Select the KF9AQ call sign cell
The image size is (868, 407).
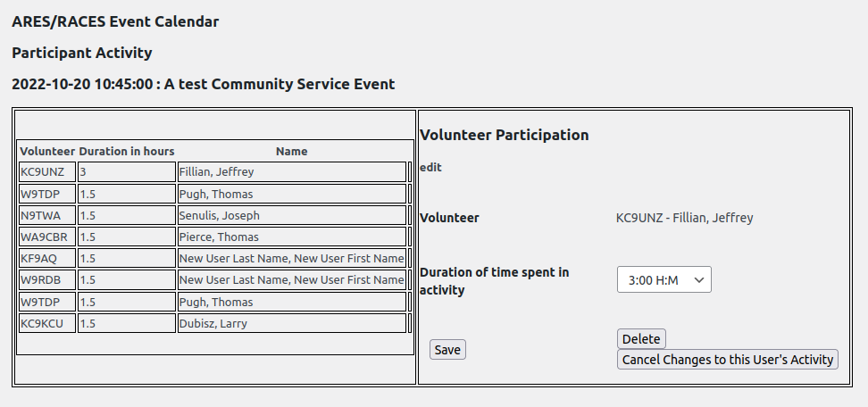pyautogui.click(x=46, y=258)
